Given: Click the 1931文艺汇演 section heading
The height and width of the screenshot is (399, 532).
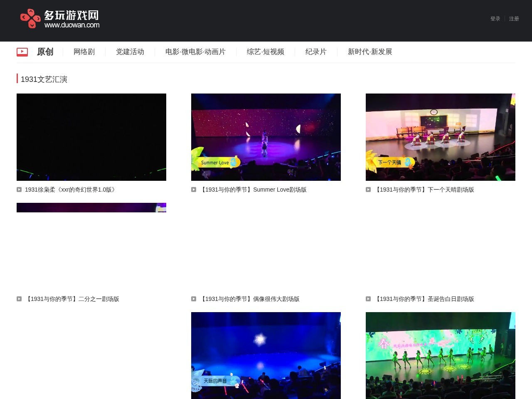Looking at the screenshot, I should click(45, 79).
